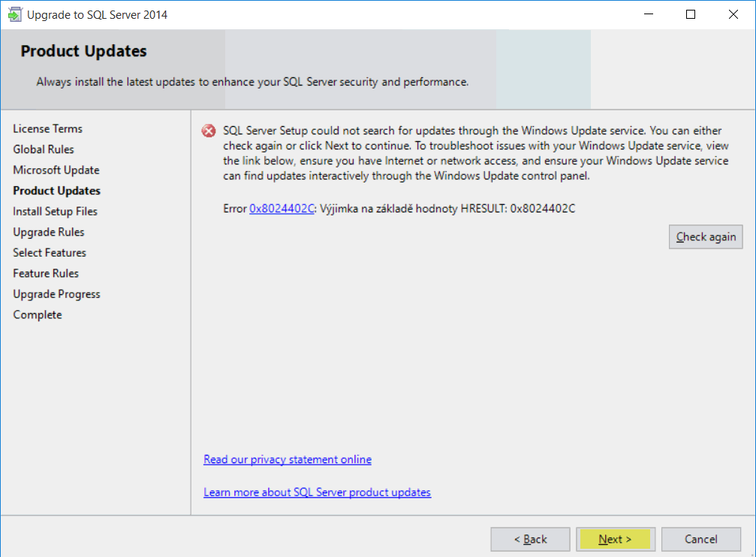Select Product Updates step in sidebar
Viewport: 756px width, 557px height.
coord(56,191)
